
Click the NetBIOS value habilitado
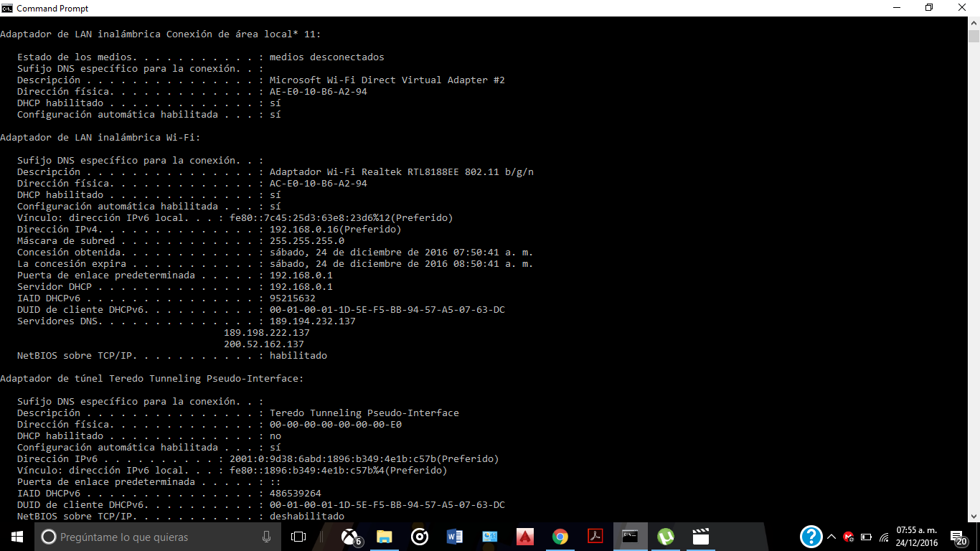point(298,356)
